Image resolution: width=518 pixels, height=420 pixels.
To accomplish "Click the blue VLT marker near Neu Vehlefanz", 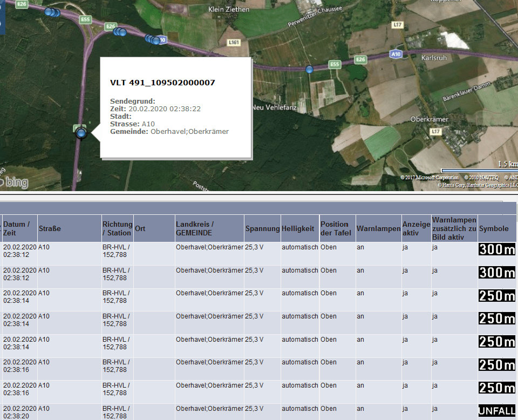I will 309,69.
